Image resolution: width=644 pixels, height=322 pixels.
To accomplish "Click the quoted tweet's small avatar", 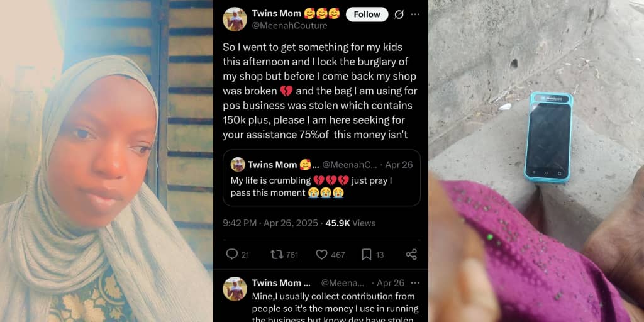I will (238, 165).
